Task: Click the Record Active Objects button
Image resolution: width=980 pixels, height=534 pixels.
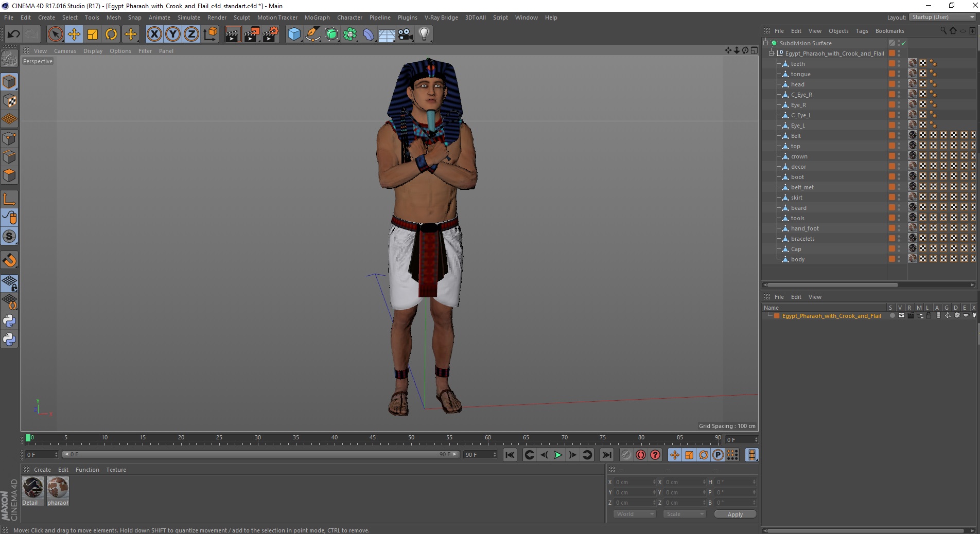Action: point(626,455)
